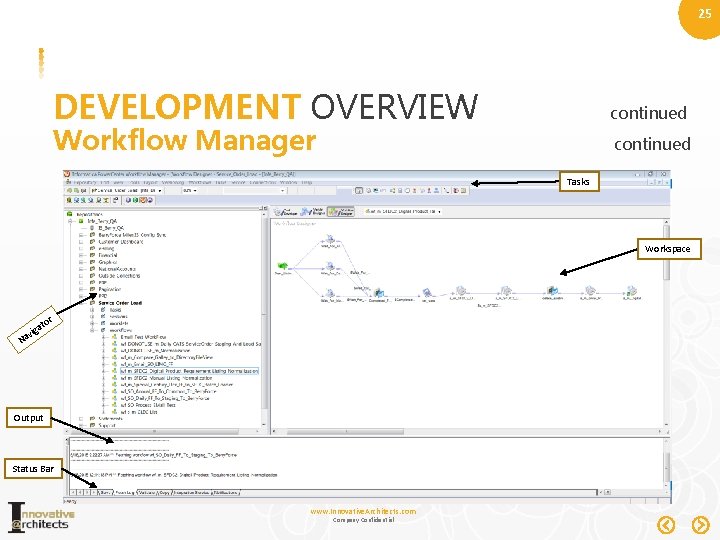Click the workspace vertical scrollbar
The width and height of the screenshot is (720, 540).
666,324
